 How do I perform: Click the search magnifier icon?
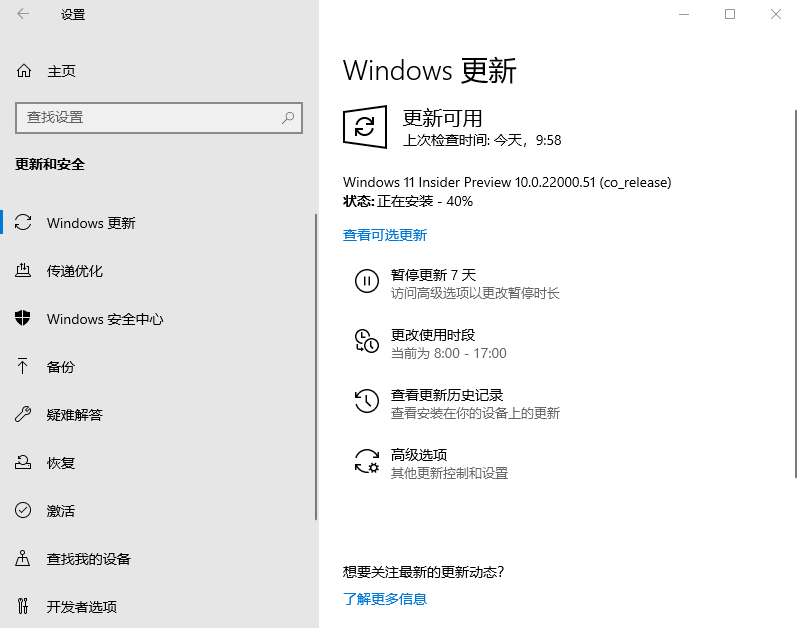(288, 118)
